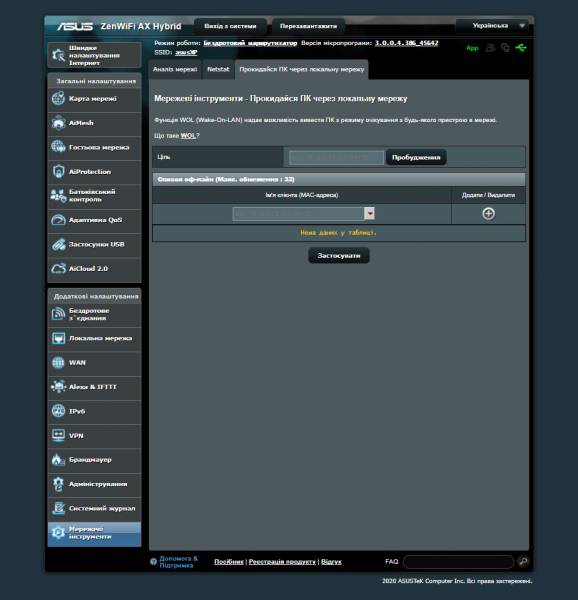Open the Посібник link in footer
This screenshot has height=600, width=578.
229,561
